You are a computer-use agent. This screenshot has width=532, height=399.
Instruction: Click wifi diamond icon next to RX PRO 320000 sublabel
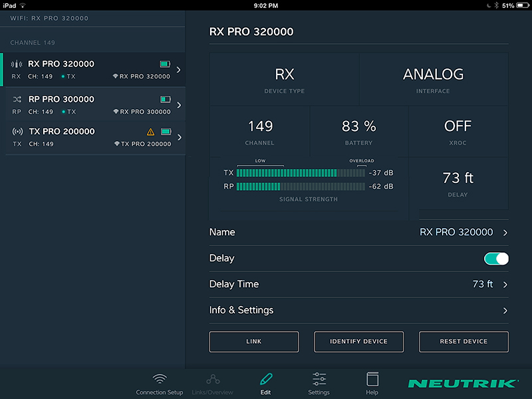tap(115, 76)
